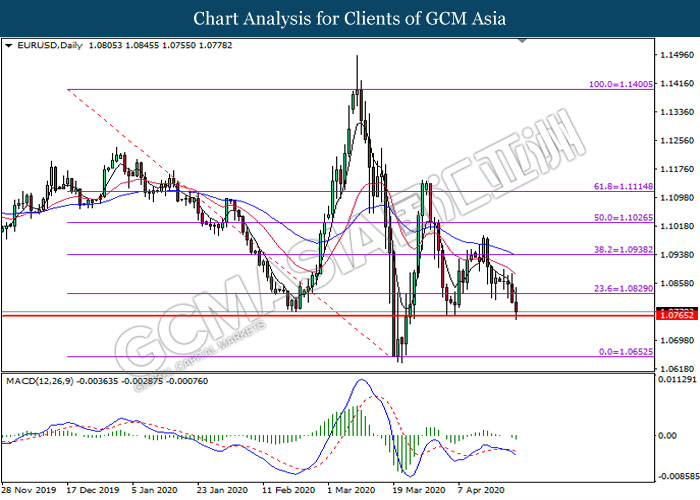Click the MACD values -0.003635 text
Viewport: 700px width, 500px height.
point(99,381)
